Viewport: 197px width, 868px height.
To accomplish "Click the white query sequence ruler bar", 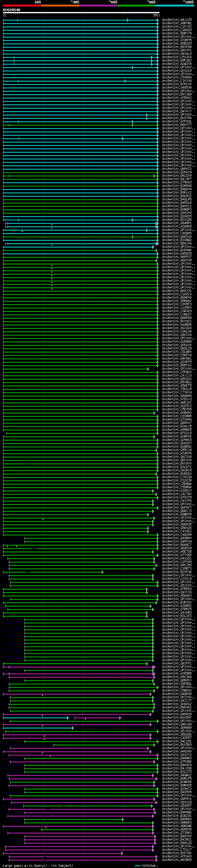I will click(x=81, y=13).
